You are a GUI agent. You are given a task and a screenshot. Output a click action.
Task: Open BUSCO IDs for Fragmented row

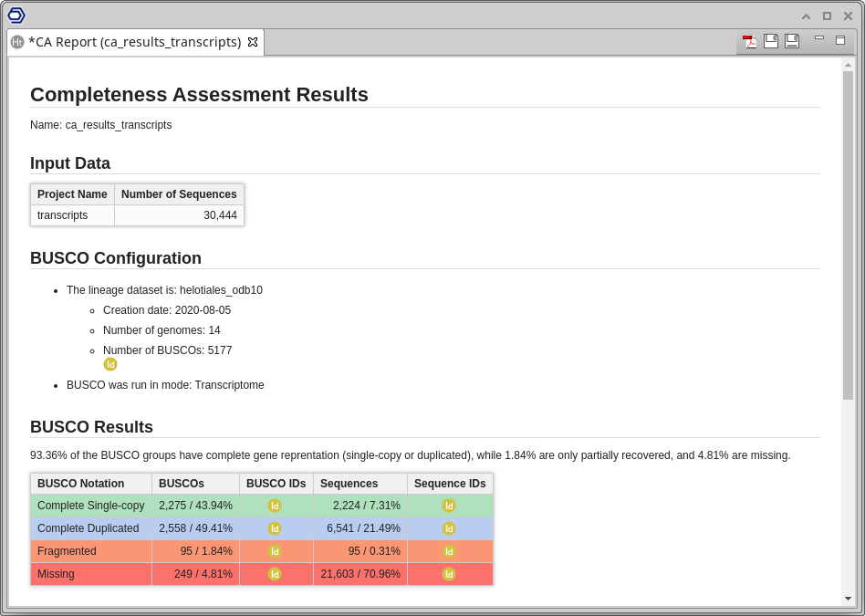click(x=275, y=551)
